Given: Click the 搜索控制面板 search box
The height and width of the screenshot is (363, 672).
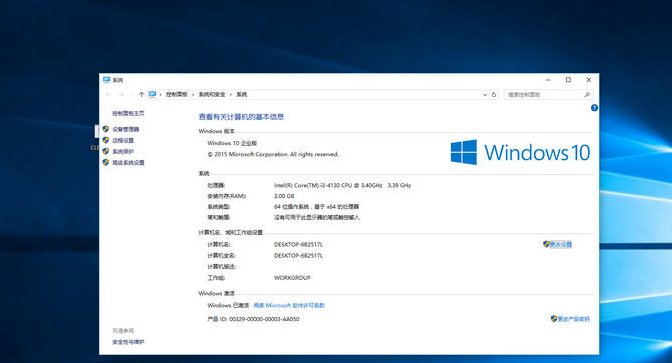Looking at the screenshot, I should click(x=548, y=95).
